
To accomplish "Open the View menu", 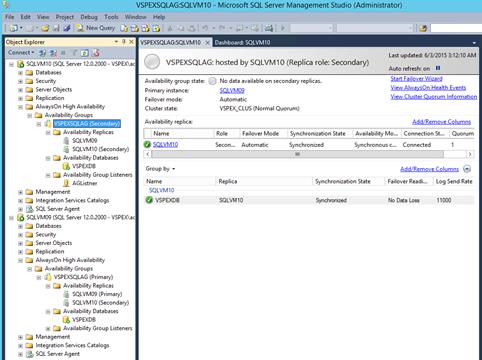I will (x=43, y=17).
